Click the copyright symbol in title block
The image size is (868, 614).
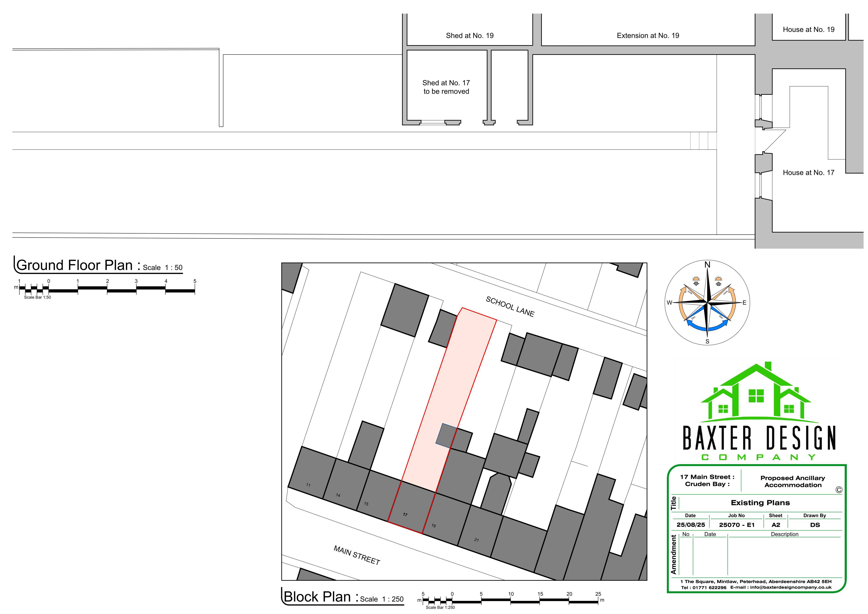[839, 490]
